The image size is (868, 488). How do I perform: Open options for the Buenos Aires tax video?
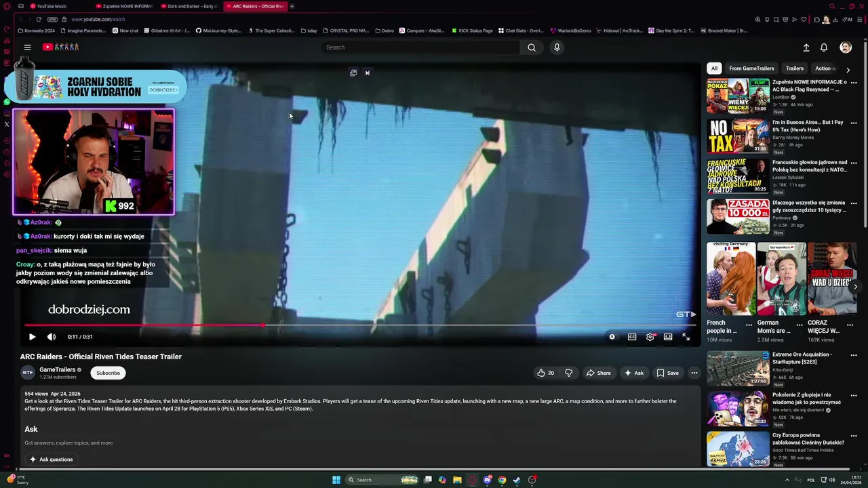tap(854, 123)
